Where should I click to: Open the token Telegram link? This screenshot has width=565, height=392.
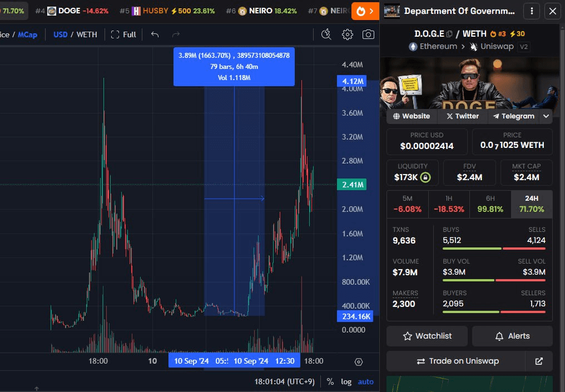click(x=513, y=116)
